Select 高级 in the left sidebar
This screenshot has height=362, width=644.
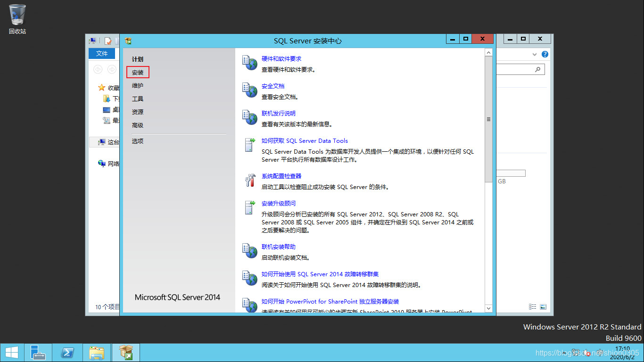click(x=138, y=125)
